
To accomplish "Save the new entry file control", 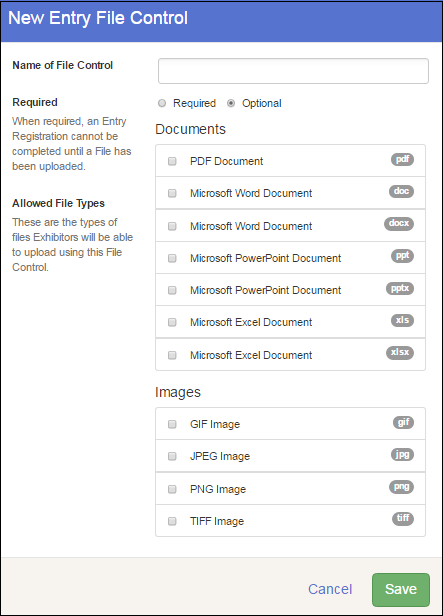I will point(401,589).
